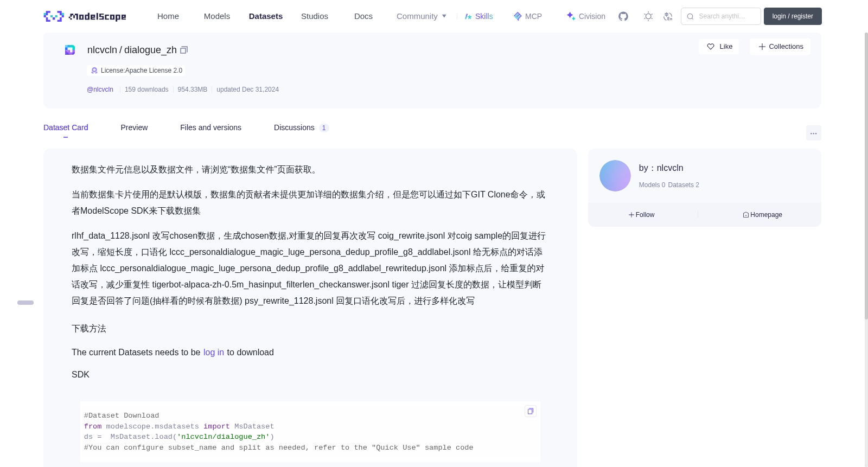Click the 'Datasets 2' author stat

coord(684,185)
